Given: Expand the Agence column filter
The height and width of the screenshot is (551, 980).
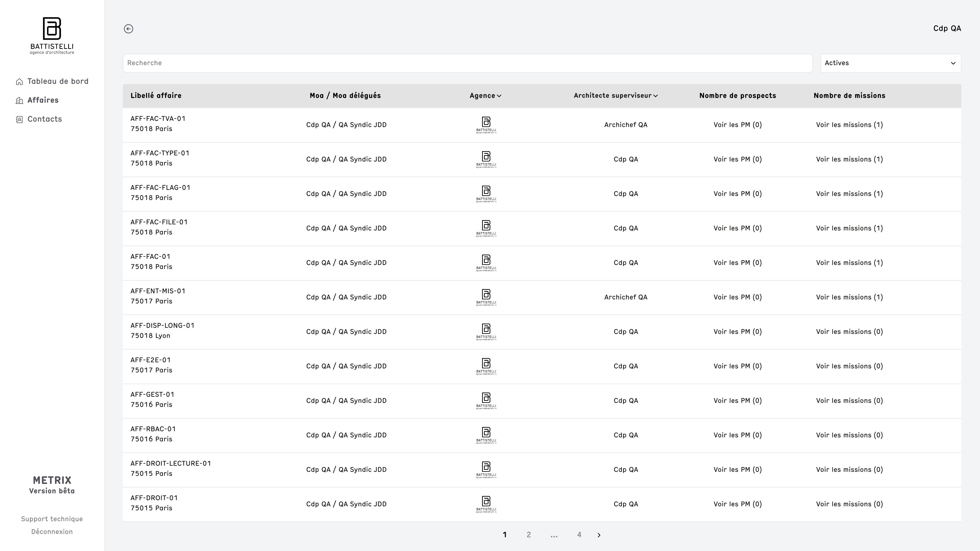Looking at the screenshot, I should [485, 96].
